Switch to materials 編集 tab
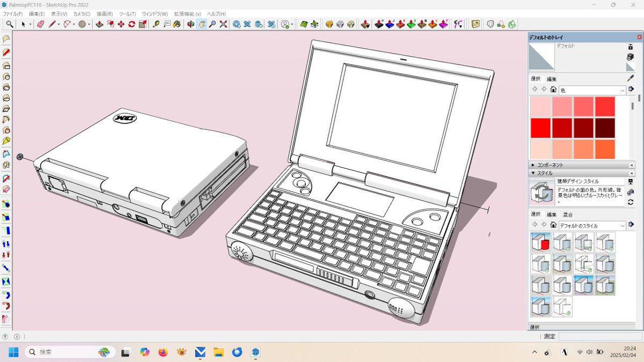Screen dimensions: 644x362 [552, 79]
